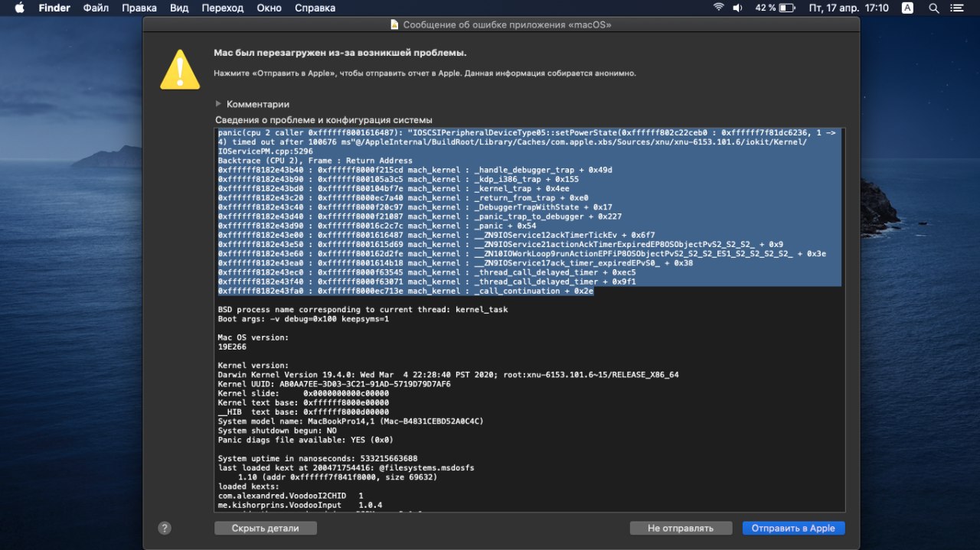Click the Wi-Fi status icon
This screenshot has height=550, width=980.
click(718, 8)
